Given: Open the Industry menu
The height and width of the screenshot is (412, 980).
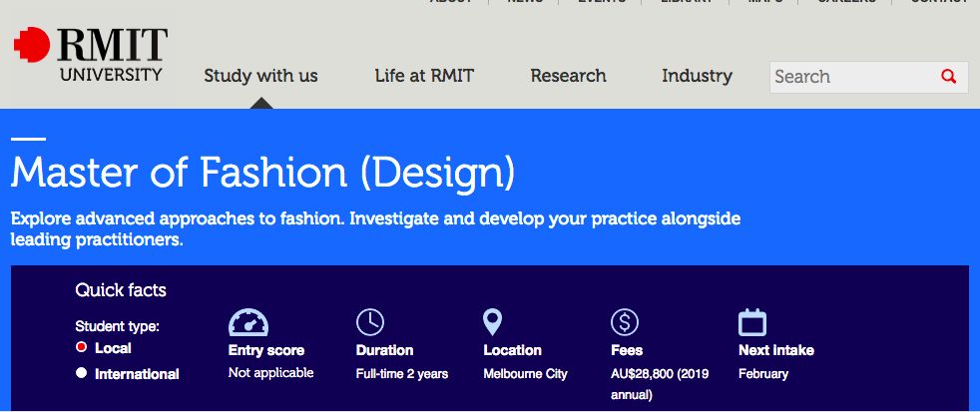Looking at the screenshot, I should 697,76.
